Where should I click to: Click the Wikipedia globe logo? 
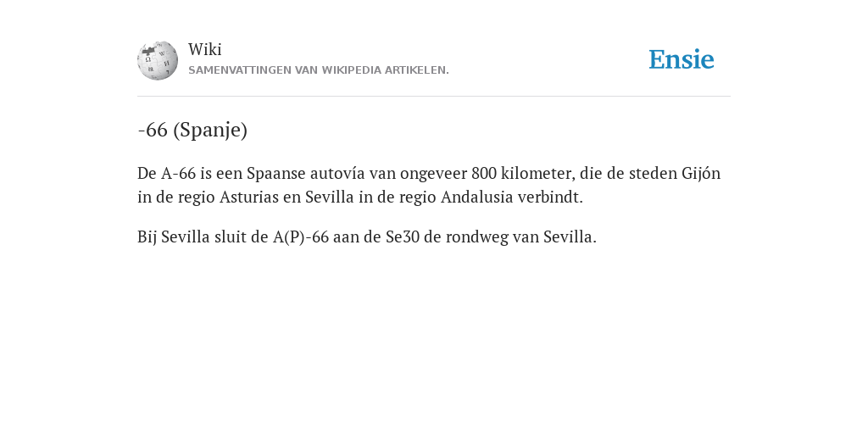pos(158,60)
